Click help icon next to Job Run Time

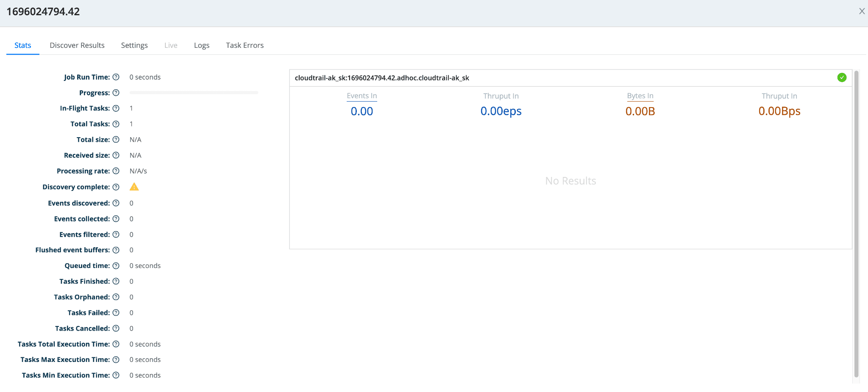116,77
